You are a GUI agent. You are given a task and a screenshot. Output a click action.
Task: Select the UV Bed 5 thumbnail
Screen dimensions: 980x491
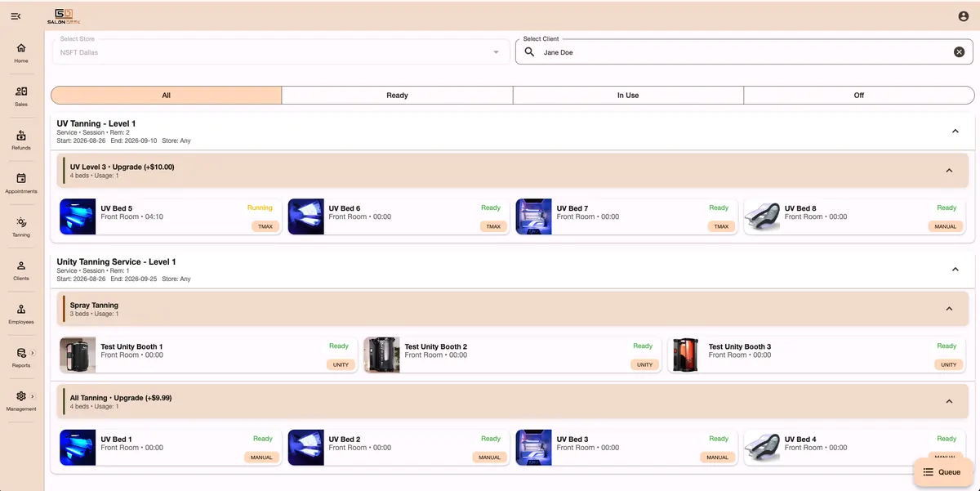pos(78,216)
